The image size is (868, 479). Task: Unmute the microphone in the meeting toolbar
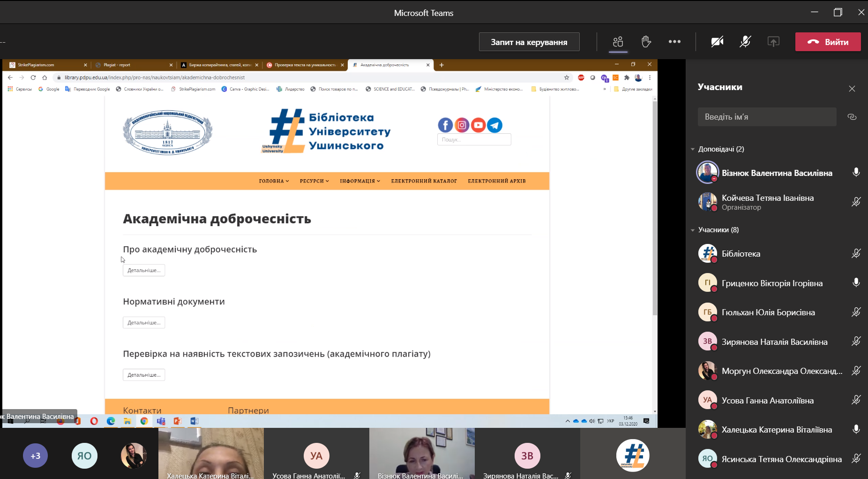(745, 42)
